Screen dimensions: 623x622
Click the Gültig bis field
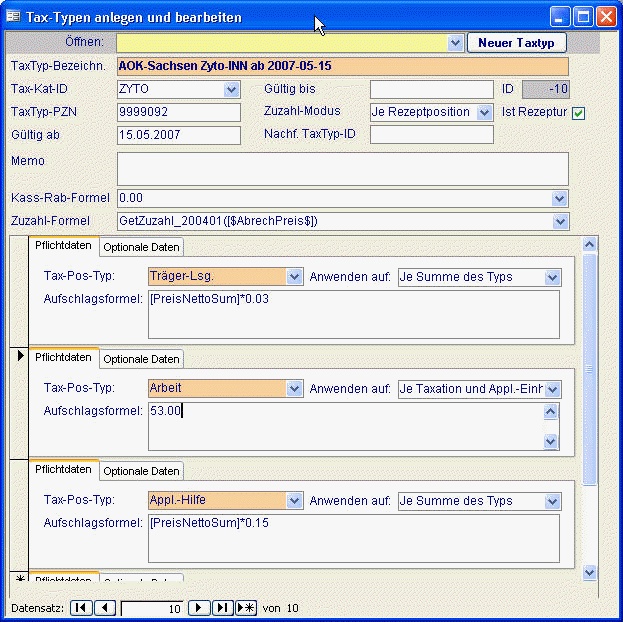point(432,89)
